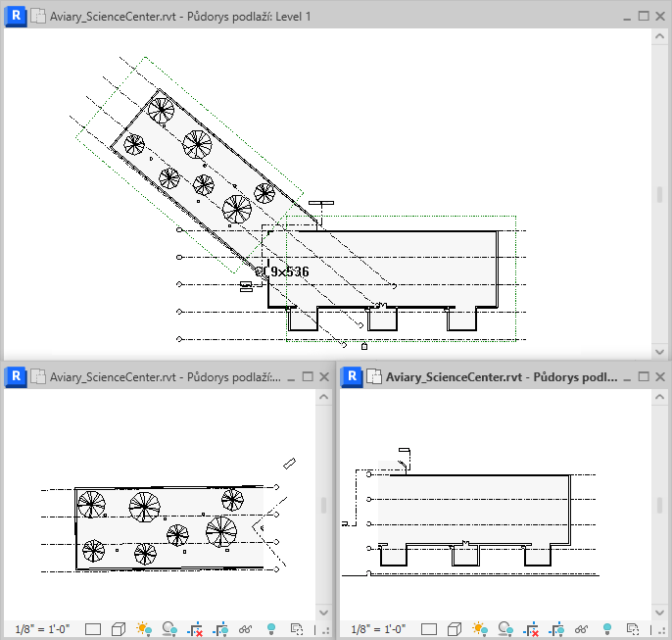Activate the bottom-left window by its title
Viewport: 672px width, 640px height.
click(x=166, y=376)
